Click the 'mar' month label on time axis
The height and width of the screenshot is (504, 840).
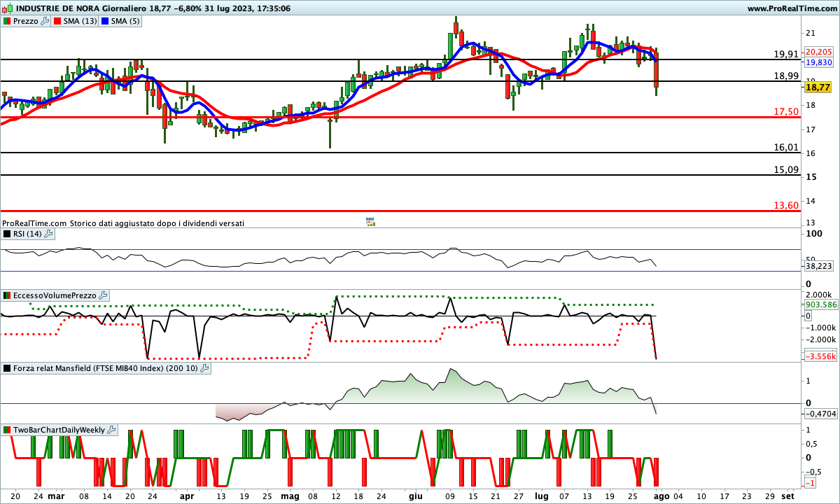coord(56,495)
